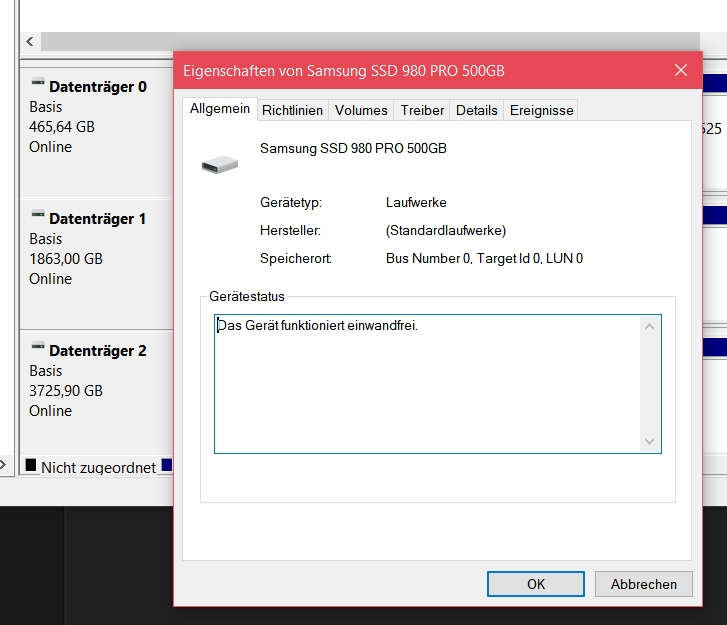Click the Speicherort label

point(295,258)
